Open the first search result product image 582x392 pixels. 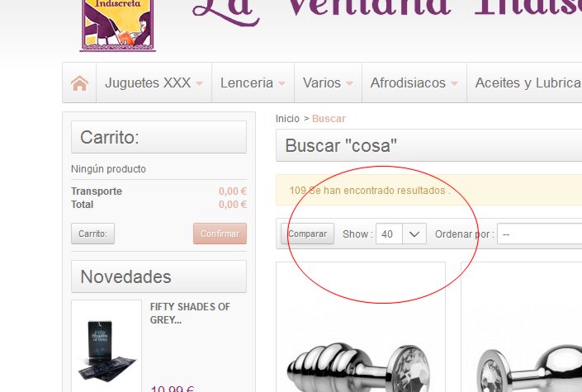point(361,327)
